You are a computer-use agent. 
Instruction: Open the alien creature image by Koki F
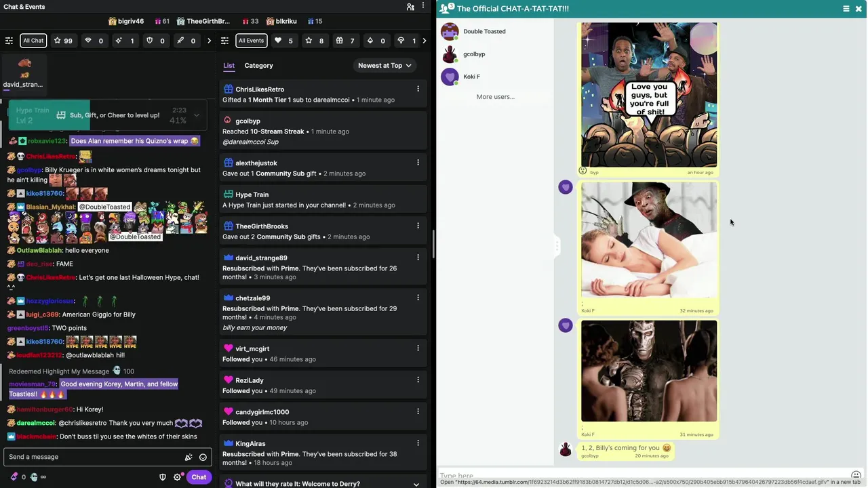coord(649,371)
